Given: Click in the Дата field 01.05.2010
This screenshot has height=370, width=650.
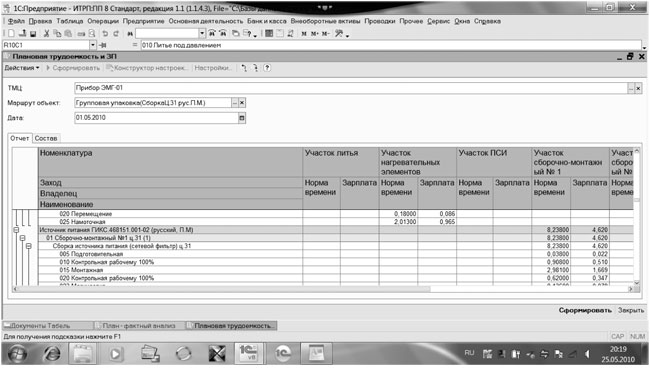Looking at the screenshot, I should [156, 118].
